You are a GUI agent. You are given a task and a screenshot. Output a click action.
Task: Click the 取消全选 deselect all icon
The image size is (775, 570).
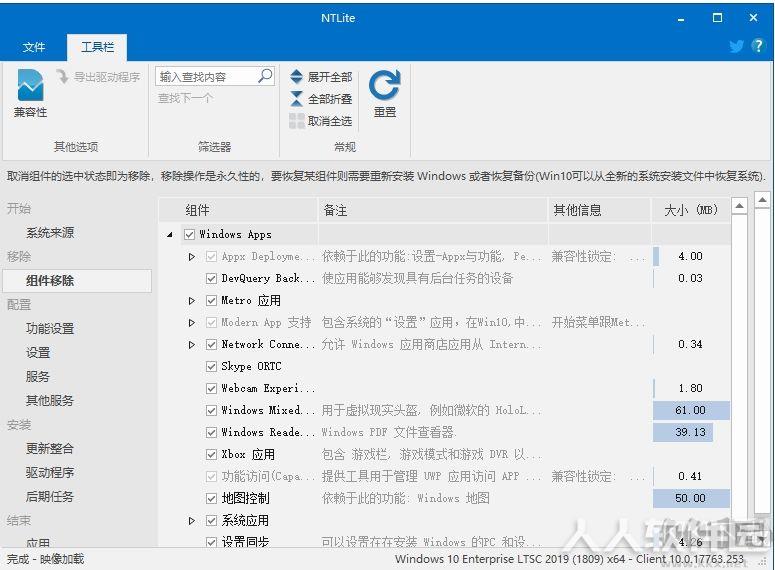(297, 121)
